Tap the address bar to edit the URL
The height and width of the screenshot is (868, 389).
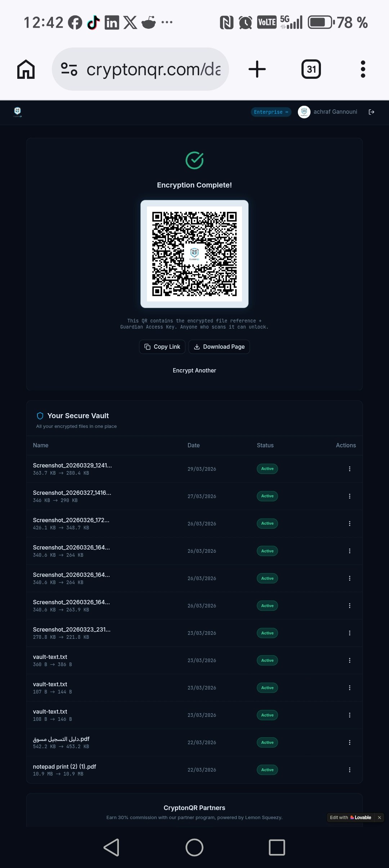pos(151,69)
